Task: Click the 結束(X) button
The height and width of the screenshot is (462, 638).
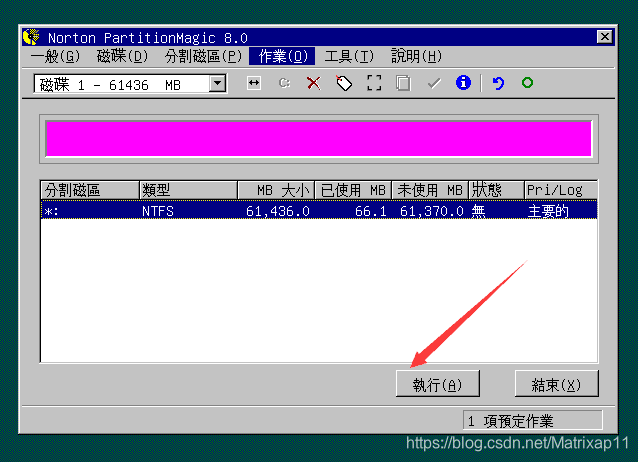Action: (x=556, y=384)
